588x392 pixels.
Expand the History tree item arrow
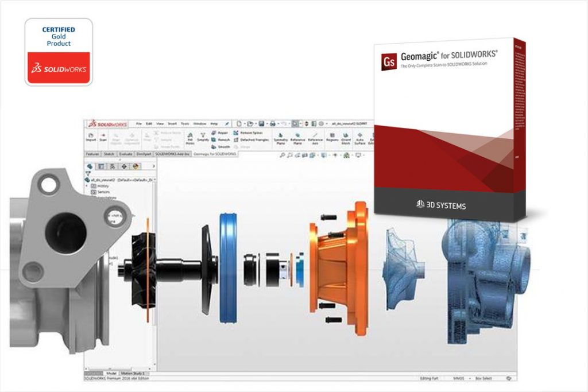[x=87, y=186]
